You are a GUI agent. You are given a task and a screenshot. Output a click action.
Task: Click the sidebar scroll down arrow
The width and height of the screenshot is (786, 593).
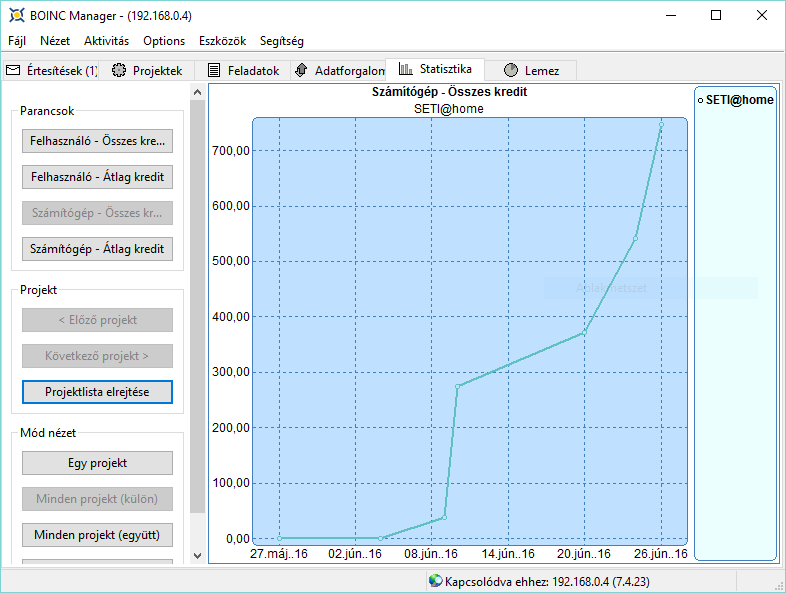click(198, 555)
